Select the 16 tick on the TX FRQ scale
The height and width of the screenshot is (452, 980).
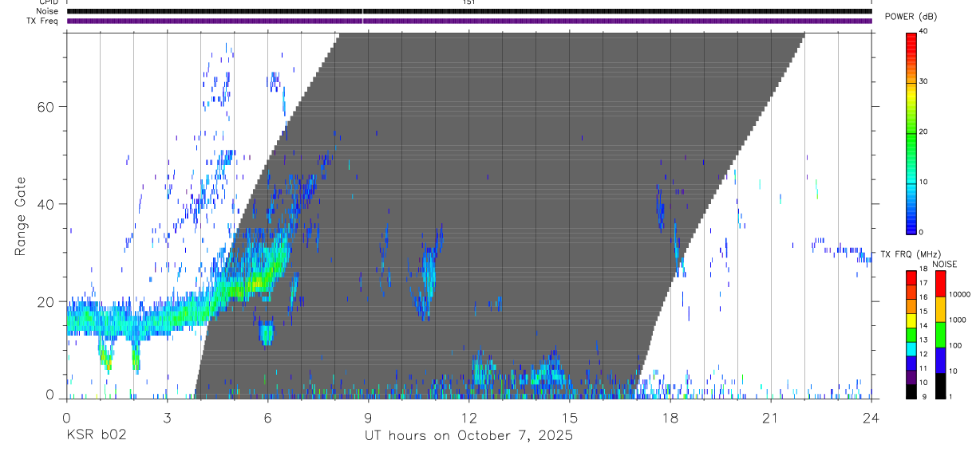(924, 297)
